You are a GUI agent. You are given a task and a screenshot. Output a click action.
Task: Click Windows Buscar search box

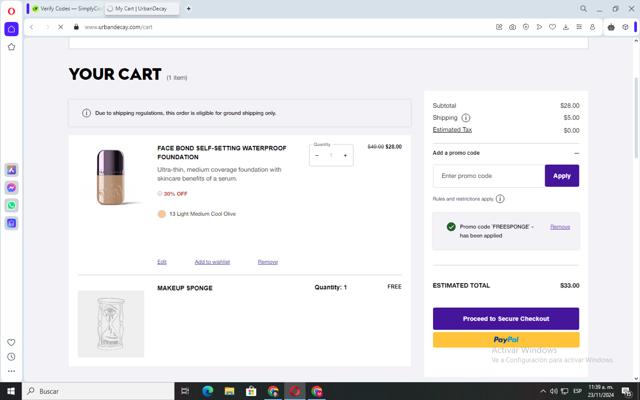click(99, 391)
